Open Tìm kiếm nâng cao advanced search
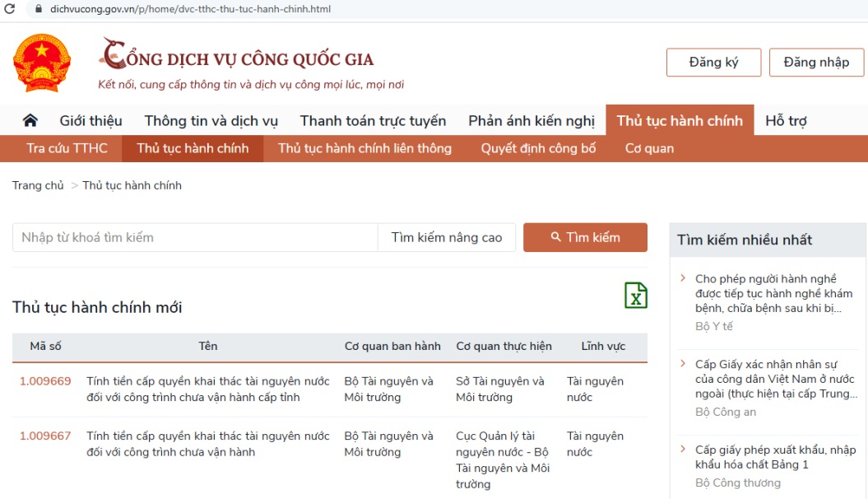 pos(446,237)
